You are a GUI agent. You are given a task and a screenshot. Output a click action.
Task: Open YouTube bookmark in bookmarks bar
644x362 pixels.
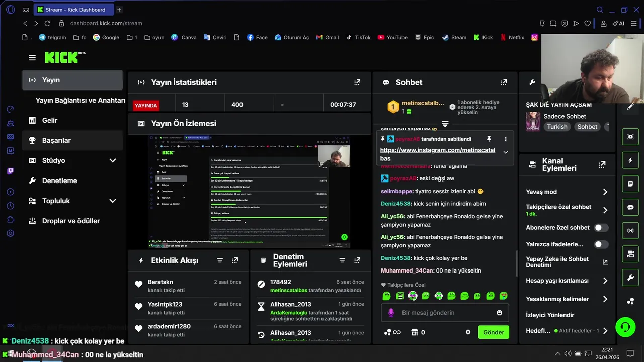pos(392,37)
